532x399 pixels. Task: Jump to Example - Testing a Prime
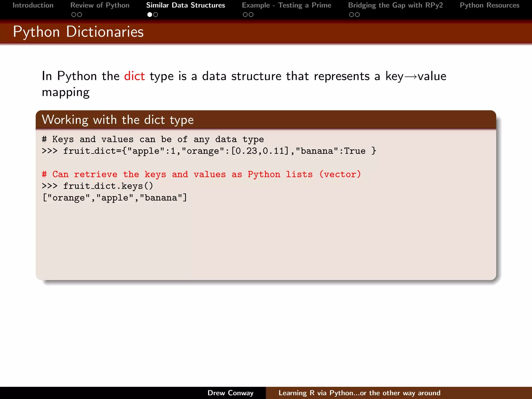pos(287,5)
